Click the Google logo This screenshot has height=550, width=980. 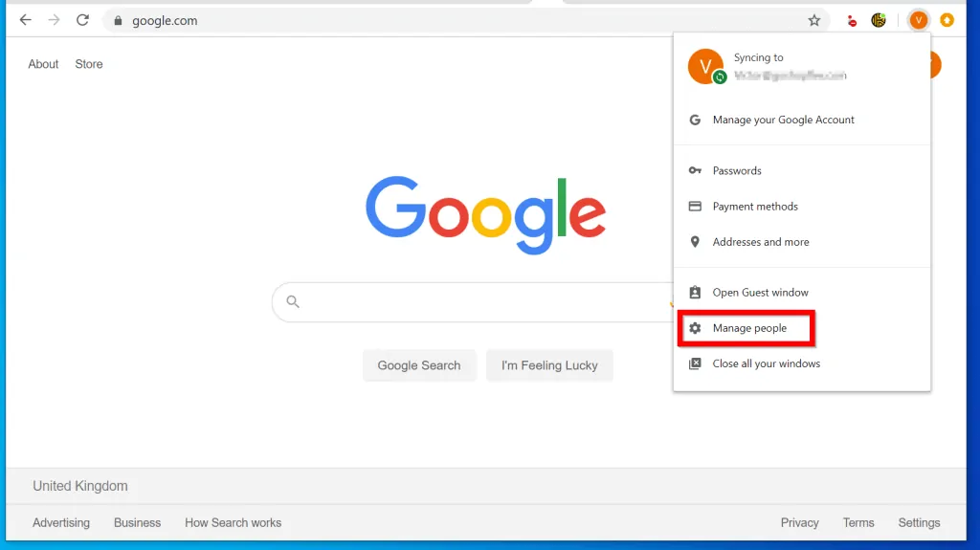click(485, 215)
